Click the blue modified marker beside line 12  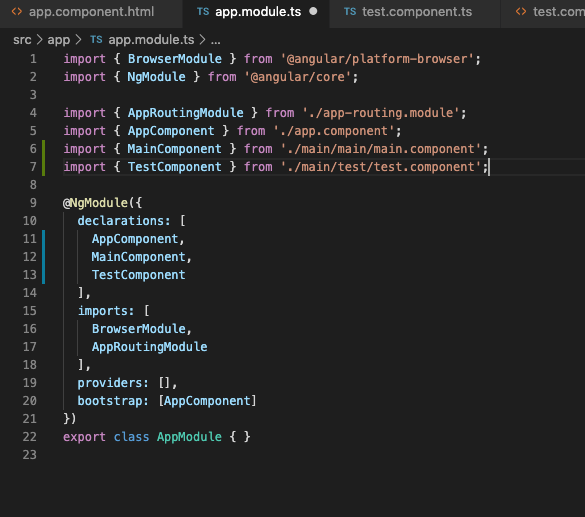coord(43,257)
